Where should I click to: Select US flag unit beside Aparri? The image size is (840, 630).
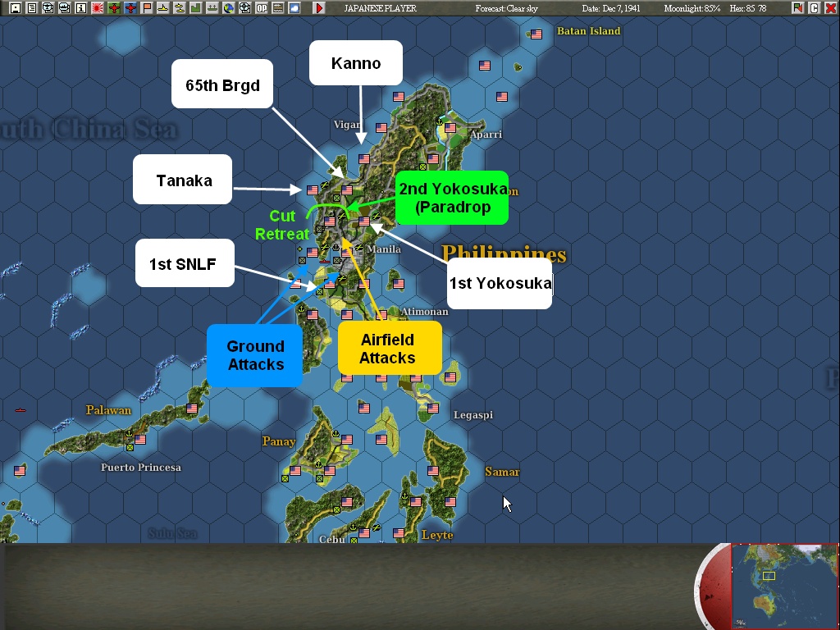[x=450, y=128]
